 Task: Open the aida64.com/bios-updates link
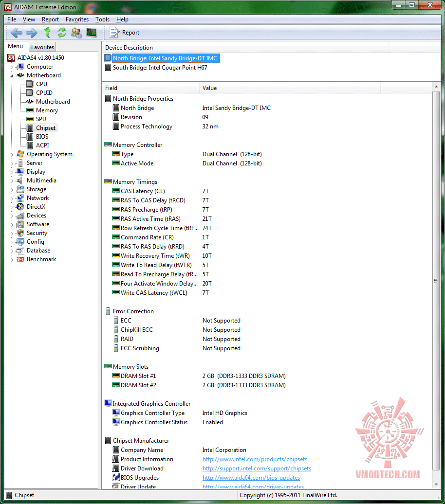point(251,478)
